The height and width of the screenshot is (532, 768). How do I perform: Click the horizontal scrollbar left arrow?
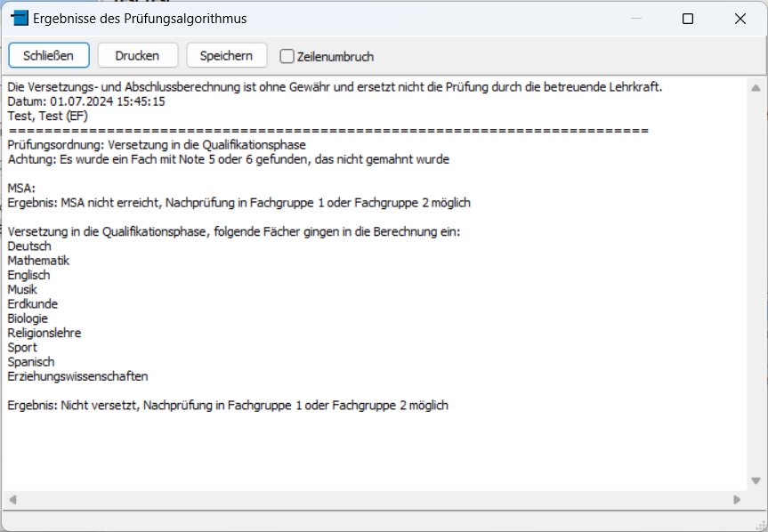(13, 500)
